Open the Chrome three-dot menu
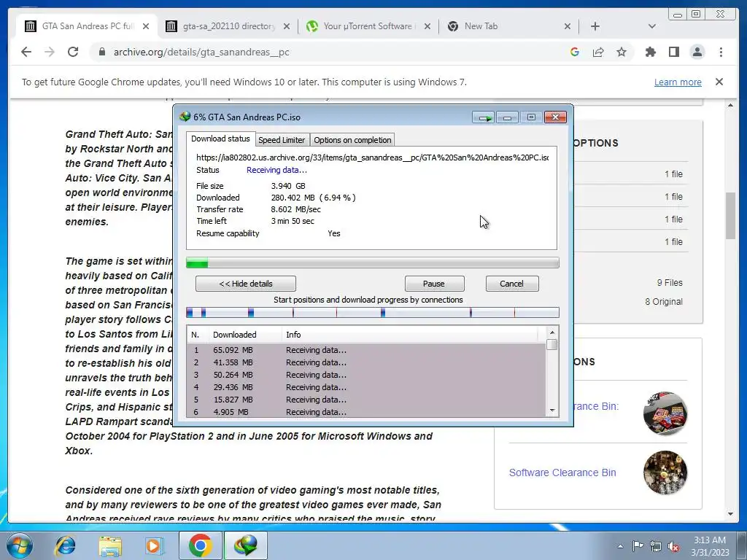Image resolution: width=747 pixels, height=560 pixels. point(721,52)
